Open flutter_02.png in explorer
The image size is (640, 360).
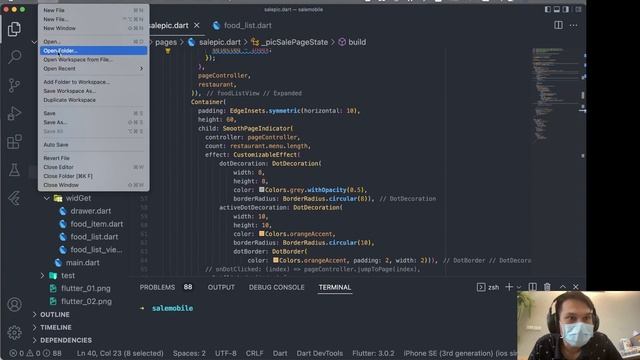coord(86,302)
